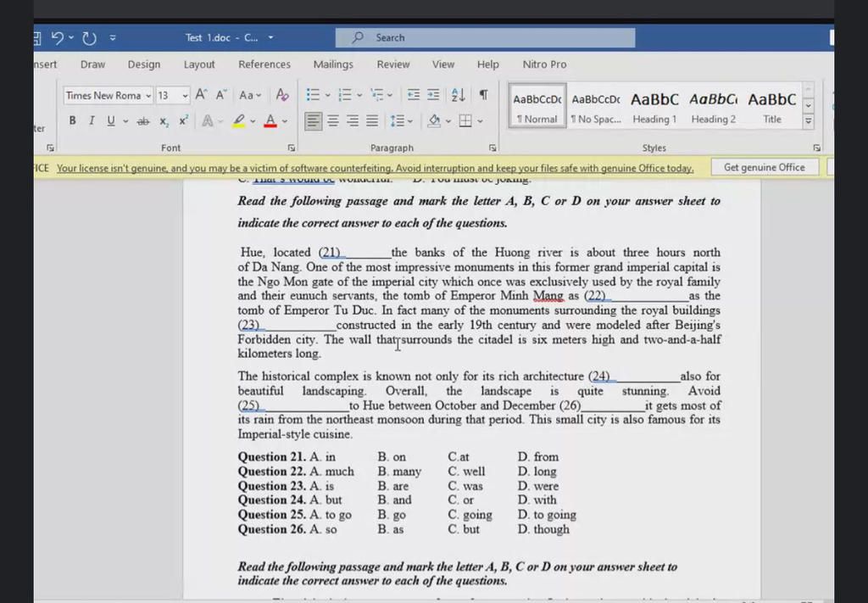Click the Clear All Formatting icon
Screen dimensions: 868x603
coord(282,95)
